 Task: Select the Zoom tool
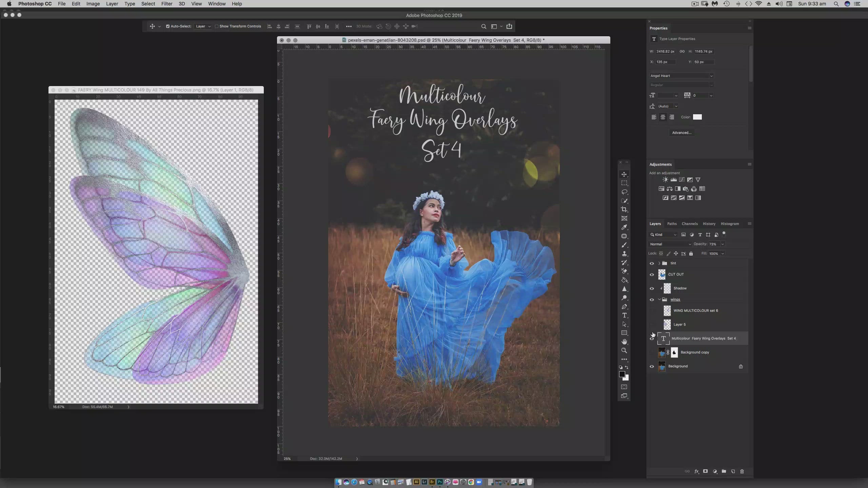coord(624,351)
